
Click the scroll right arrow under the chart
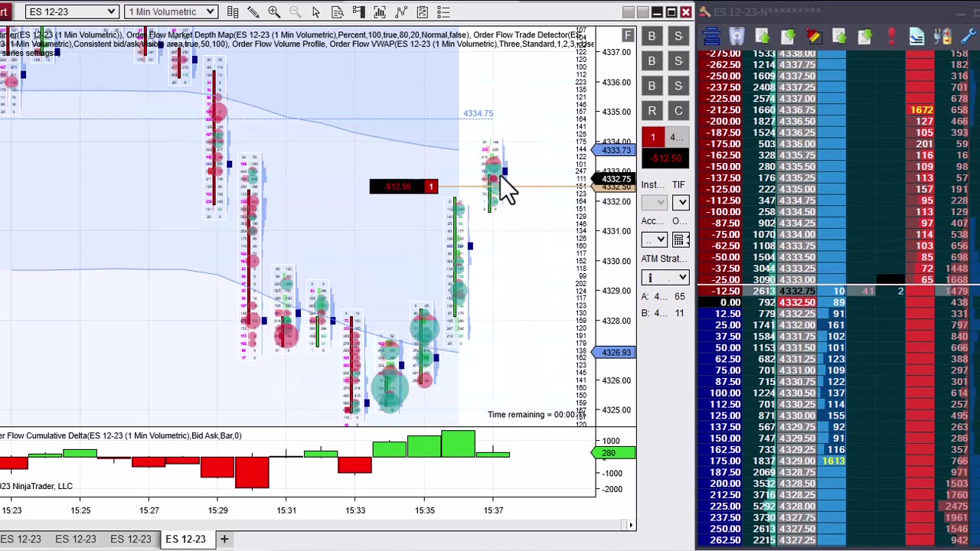click(x=630, y=525)
